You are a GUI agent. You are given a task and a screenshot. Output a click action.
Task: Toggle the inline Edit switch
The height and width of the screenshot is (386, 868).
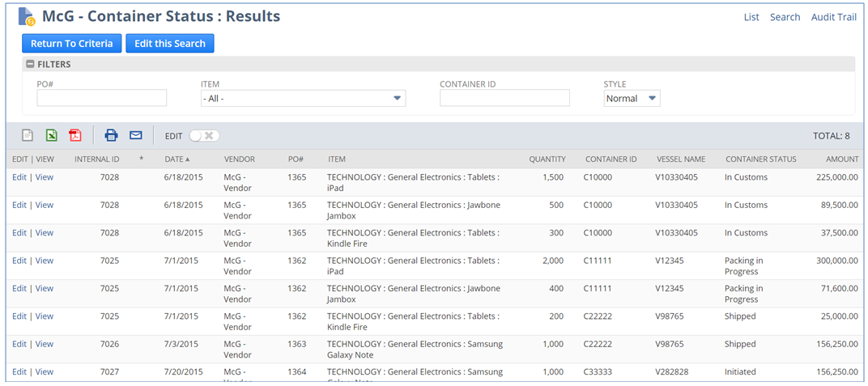(x=204, y=136)
